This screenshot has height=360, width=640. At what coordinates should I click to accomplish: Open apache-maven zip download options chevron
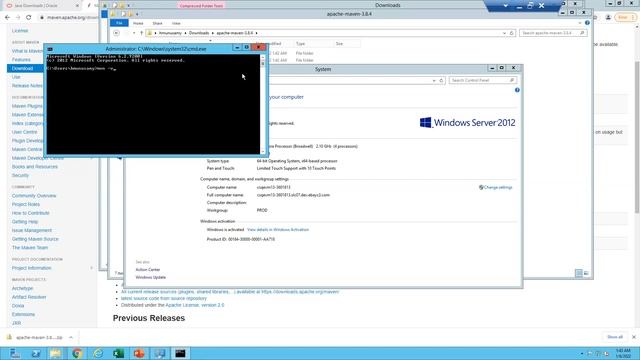pyautogui.click(x=71, y=338)
